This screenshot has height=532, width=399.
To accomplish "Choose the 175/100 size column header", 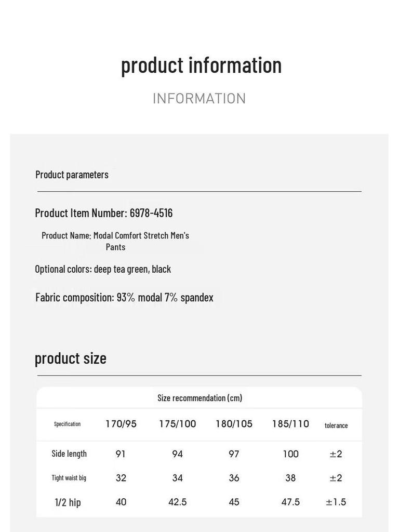I will point(178,424).
